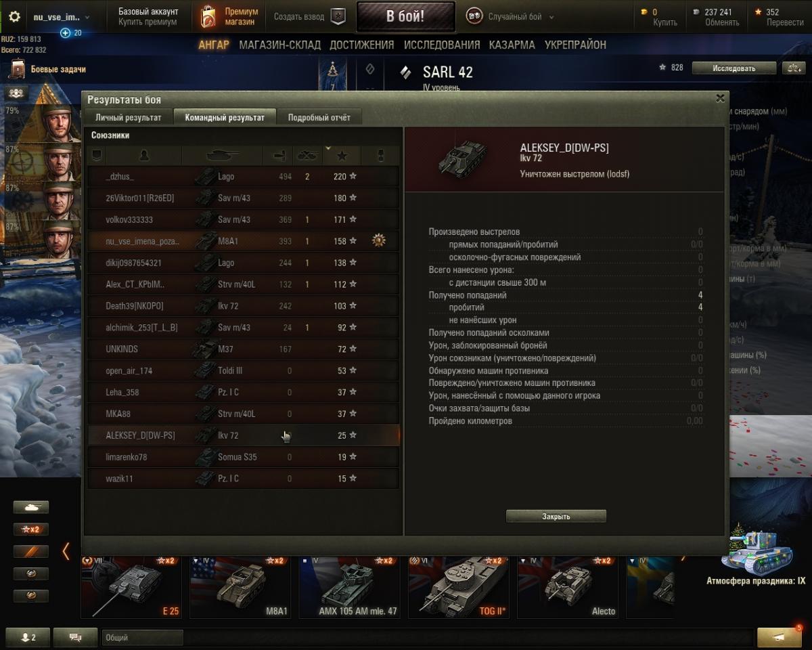This screenshot has height=650, width=812.
Task: Toggle the orange stripe carousel filter
Action: (x=31, y=551)
